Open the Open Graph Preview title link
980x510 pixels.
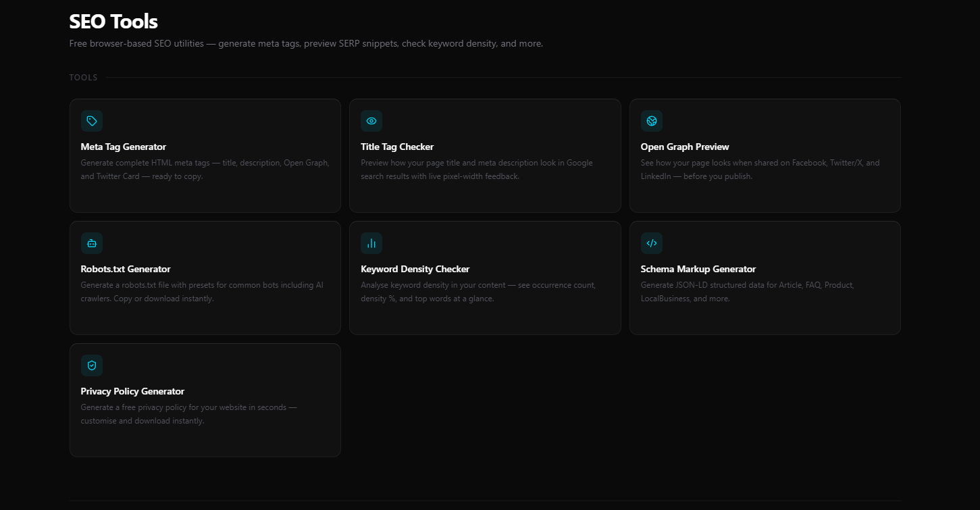(685, 147)
